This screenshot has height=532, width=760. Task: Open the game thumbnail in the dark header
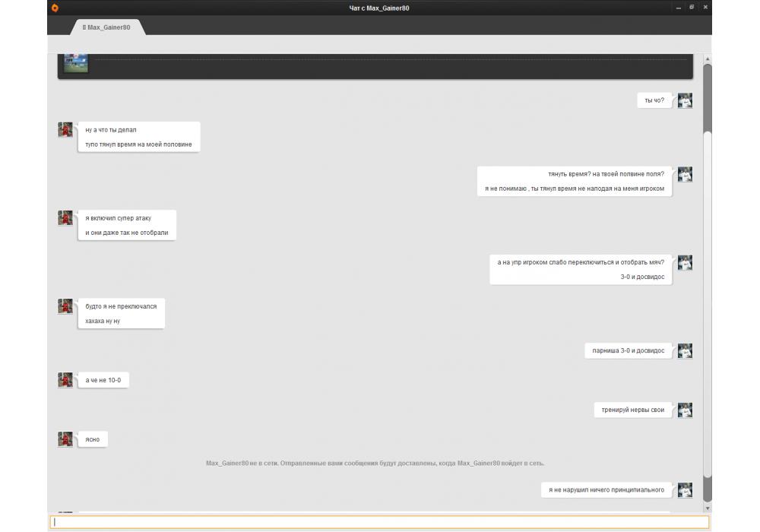point(75,62)
